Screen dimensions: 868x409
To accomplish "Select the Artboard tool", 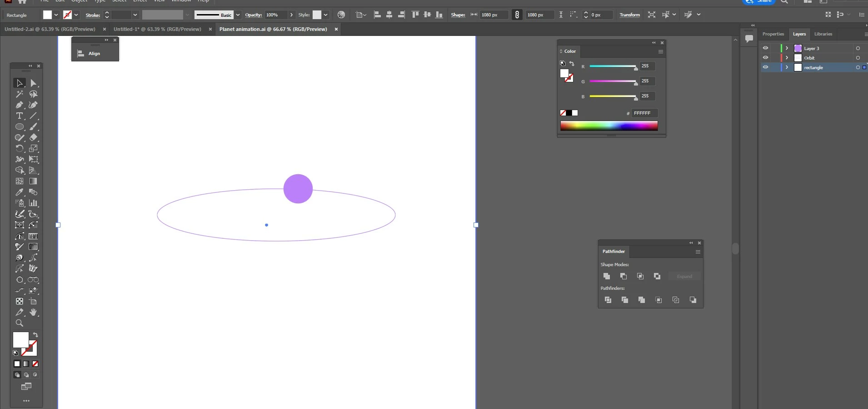I will [33, 302].
